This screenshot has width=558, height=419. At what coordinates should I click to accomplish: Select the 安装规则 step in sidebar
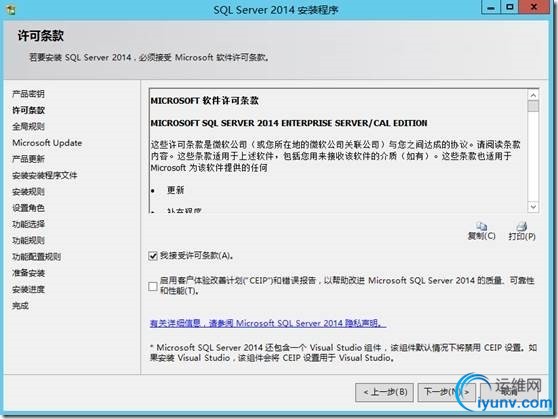coord(28,192)
